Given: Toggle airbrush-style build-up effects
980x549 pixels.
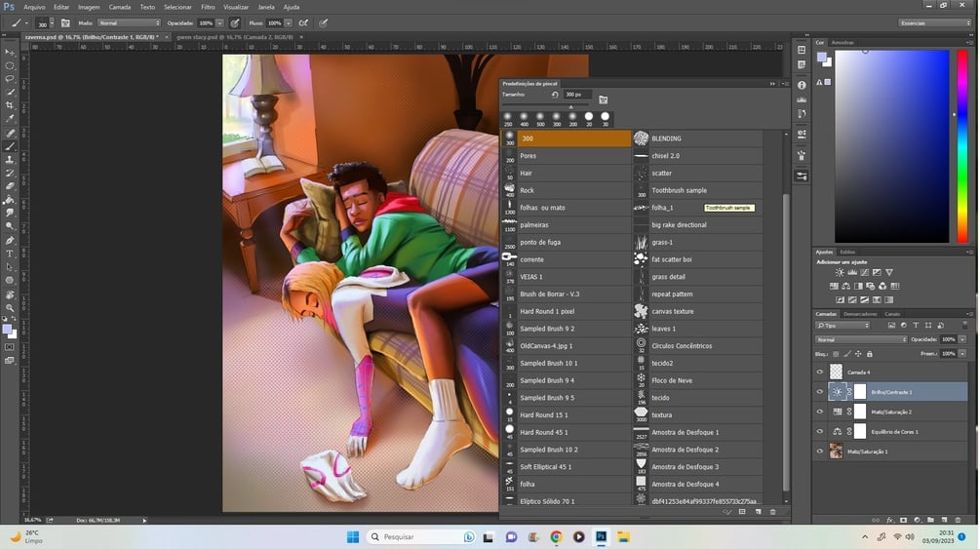Looking at the screenshot, I should (x=303, y=23).
